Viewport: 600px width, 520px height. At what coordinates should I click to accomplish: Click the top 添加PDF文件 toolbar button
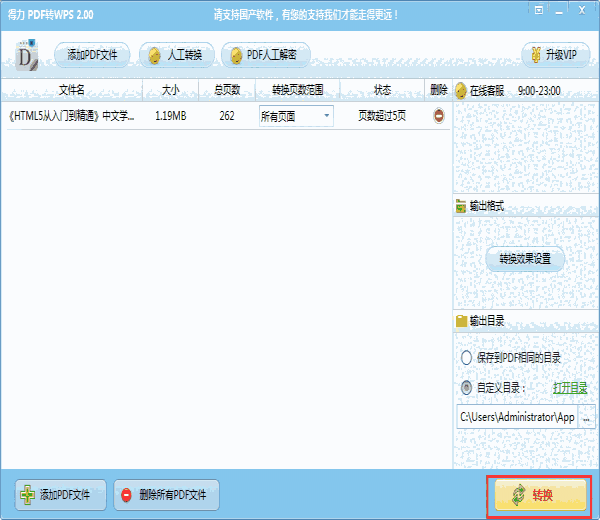[x=92, y=55]
